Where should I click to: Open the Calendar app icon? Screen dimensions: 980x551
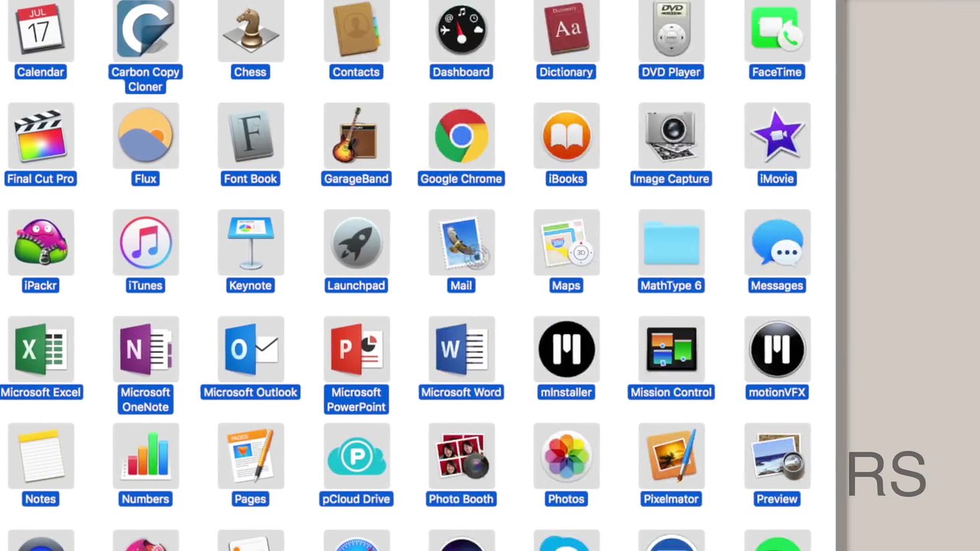click(x=41, y=30)
